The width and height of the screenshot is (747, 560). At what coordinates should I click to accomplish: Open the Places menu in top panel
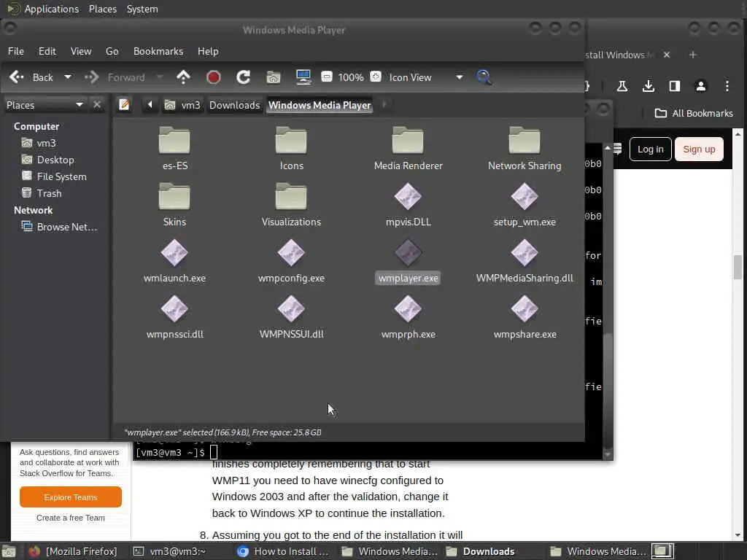pos(102,9)
